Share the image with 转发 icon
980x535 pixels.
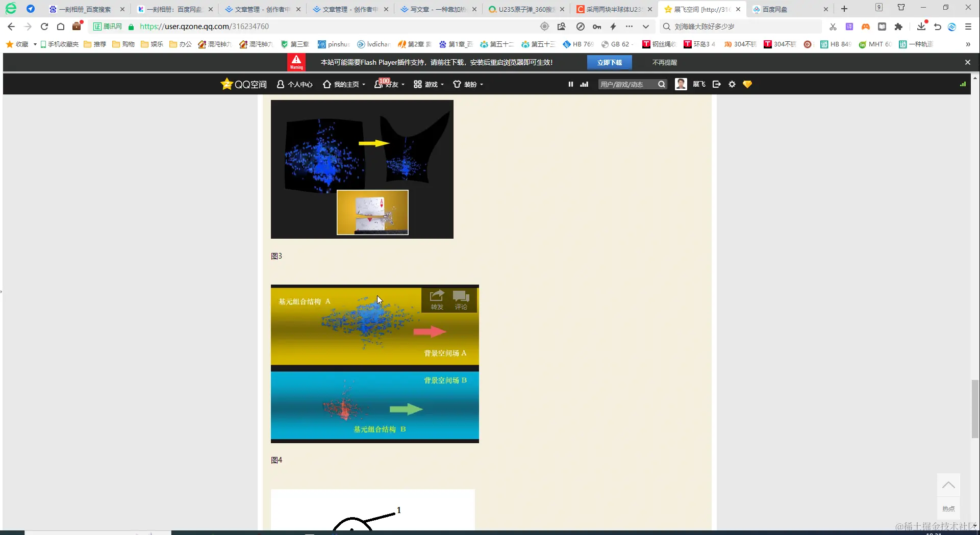pos(437,300)
